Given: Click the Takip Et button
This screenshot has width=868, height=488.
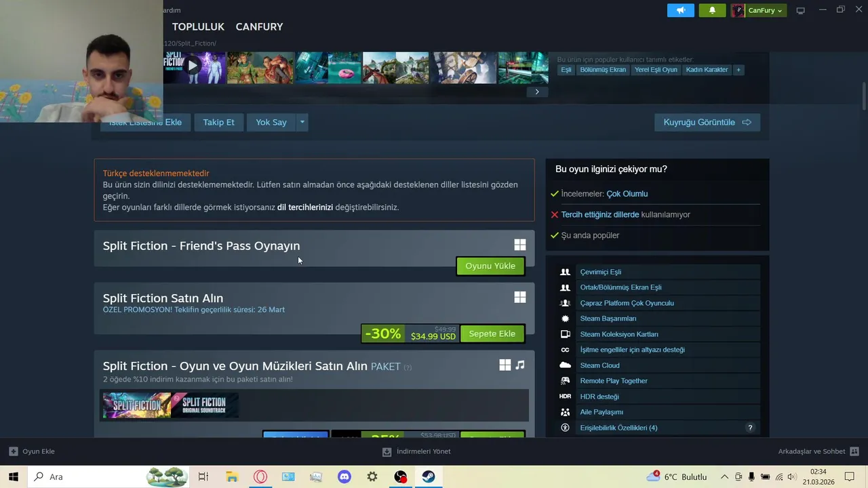Looking at the screenshot, I should 218,122.
